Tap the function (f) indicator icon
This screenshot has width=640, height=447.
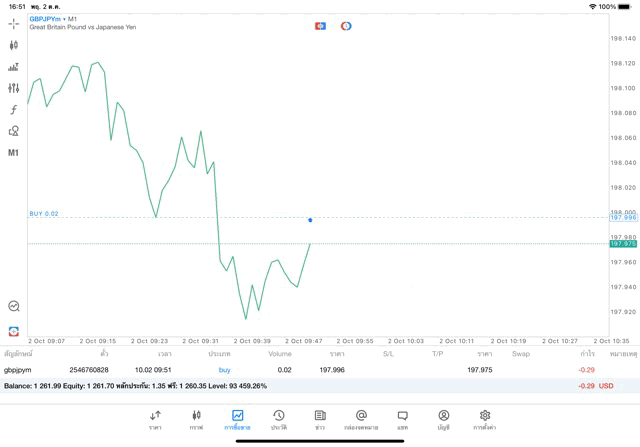point(13,110)
